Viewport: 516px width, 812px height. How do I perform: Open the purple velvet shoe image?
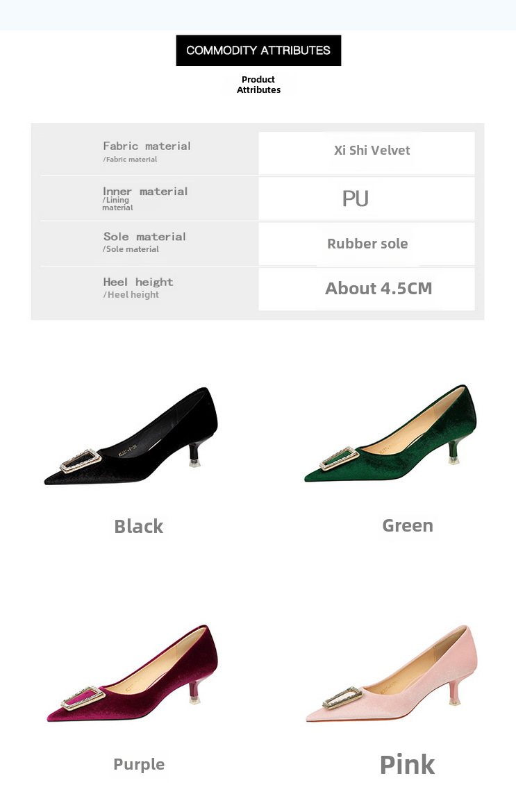click(x=132, y=673)
